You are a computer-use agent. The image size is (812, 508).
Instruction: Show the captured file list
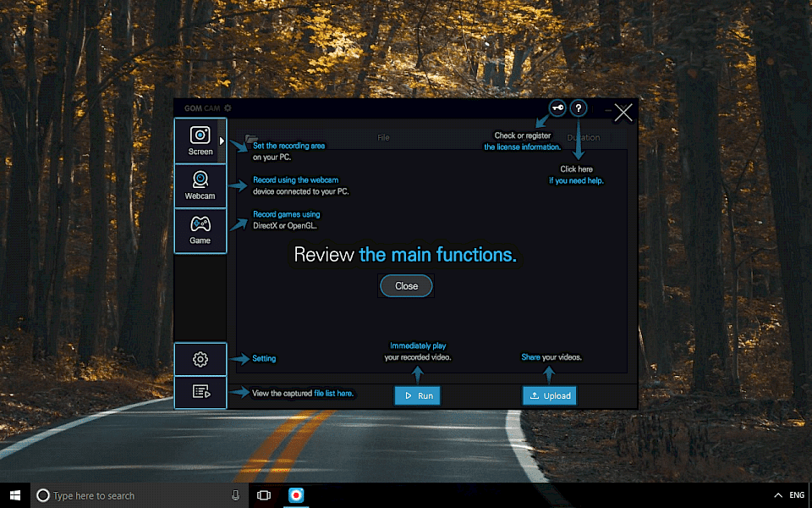pos(200,392)
